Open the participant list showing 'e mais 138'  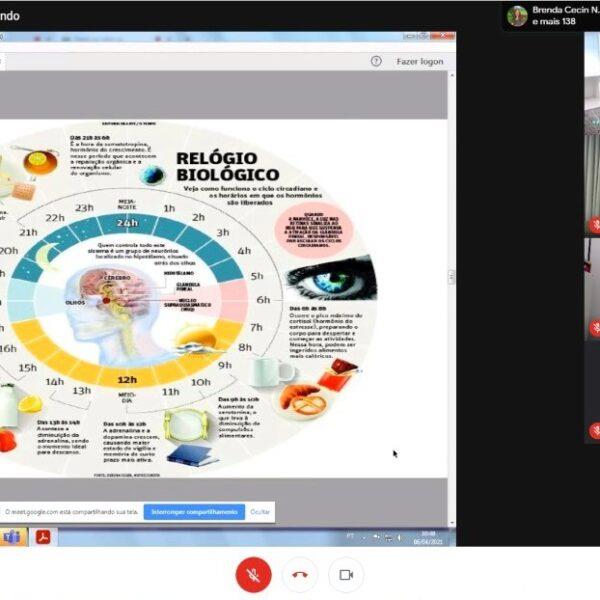[x=555, y=22]
